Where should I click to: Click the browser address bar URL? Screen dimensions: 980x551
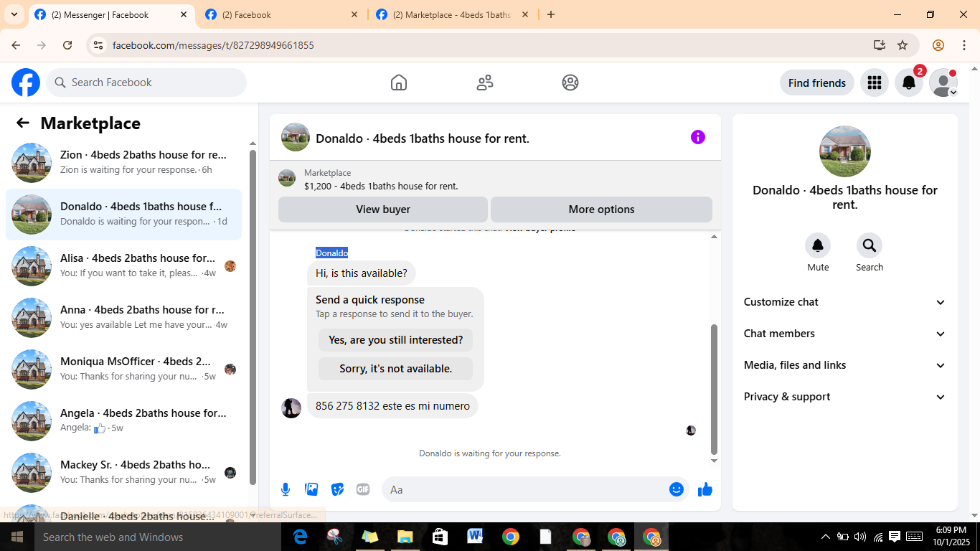(213, 45)
